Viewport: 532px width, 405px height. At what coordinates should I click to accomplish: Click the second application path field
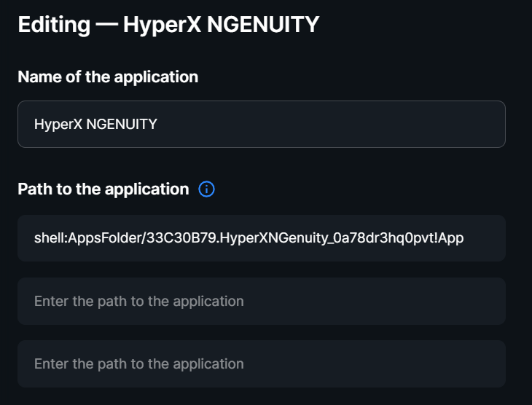(262, 302)
